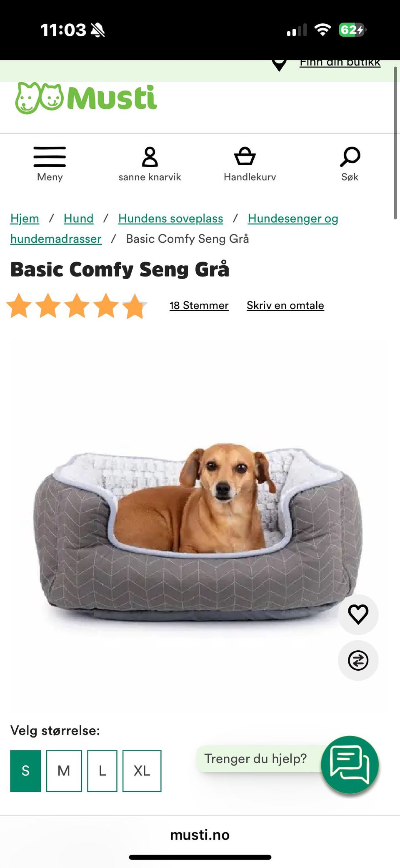Open the Meny hamburger icon

50,157
